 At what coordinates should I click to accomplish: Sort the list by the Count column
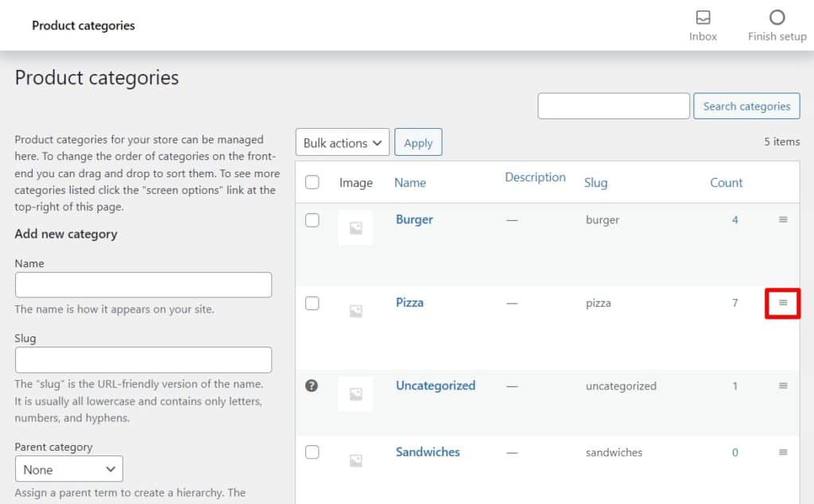click(726, 182)
